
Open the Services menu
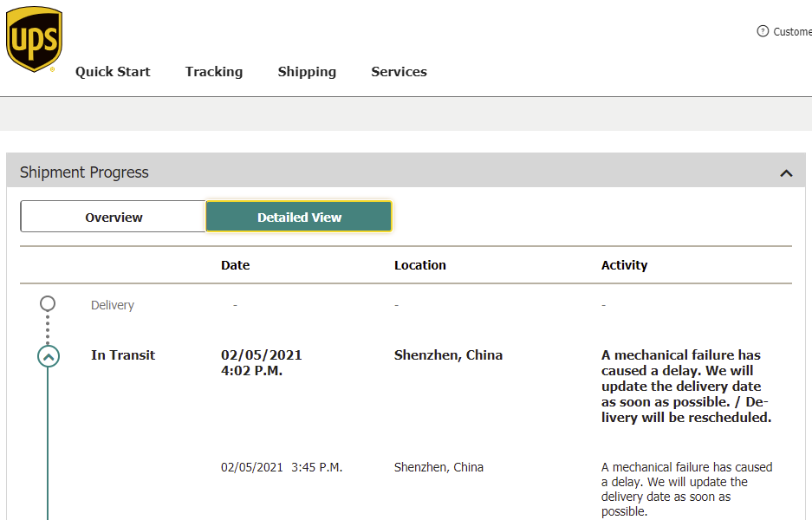(399, 72)
